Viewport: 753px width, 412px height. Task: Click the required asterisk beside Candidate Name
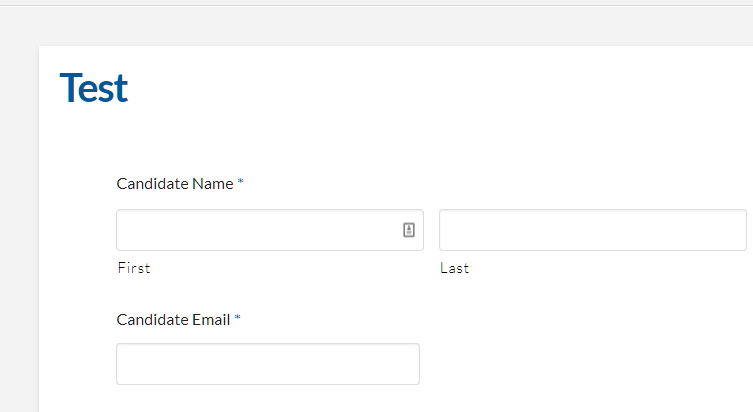241,182
